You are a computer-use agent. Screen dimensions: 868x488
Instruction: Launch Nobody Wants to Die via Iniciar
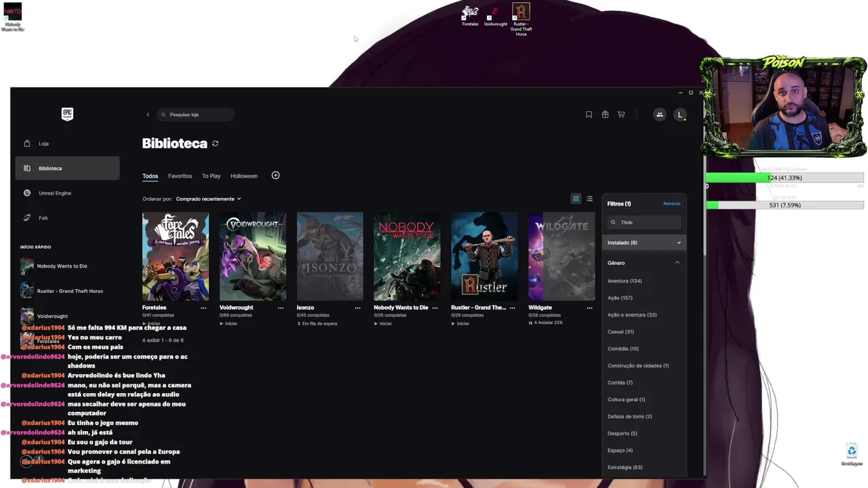point(383,323)
